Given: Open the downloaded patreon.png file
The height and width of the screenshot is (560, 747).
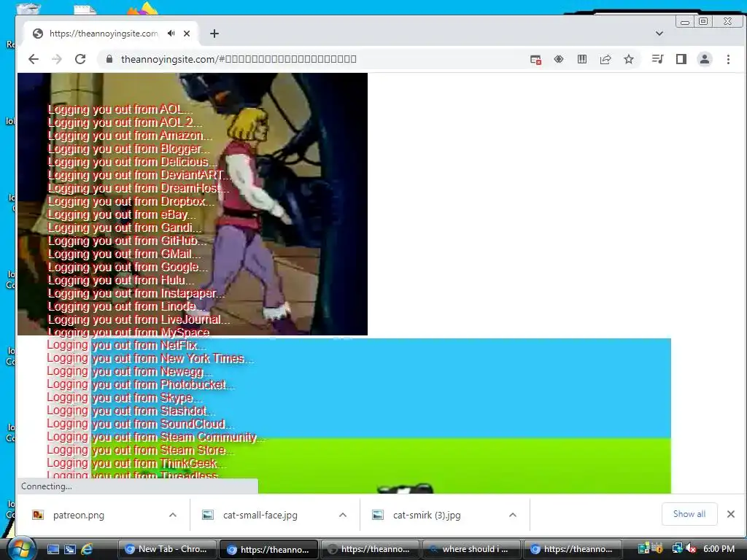Looking at the screenshot, I should click(79, 515).
